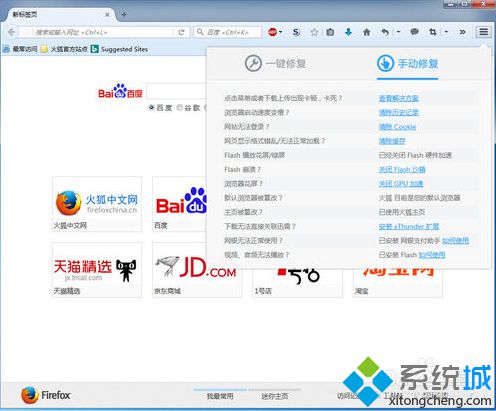Click the Firefox logo at the bottom
Image resolution: width=496 pixels, height=411 pixels.
tap(46, 395)
